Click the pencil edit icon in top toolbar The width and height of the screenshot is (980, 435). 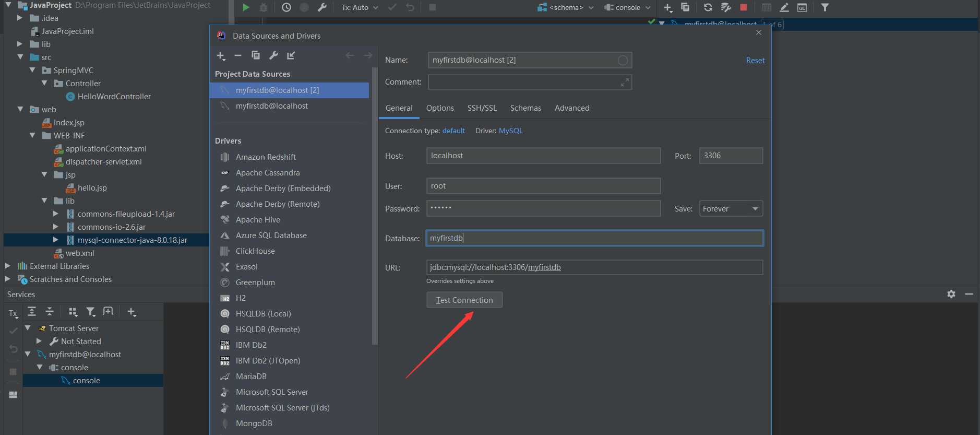pos(784,7)
